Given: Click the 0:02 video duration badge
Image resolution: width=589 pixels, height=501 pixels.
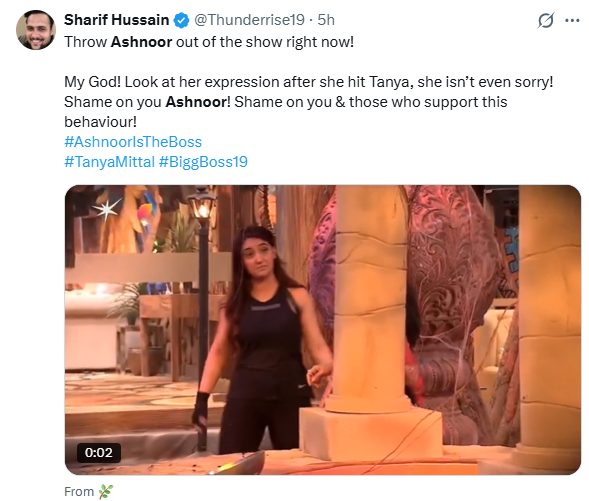Looking at the screenshot, I should click(98, 453).
